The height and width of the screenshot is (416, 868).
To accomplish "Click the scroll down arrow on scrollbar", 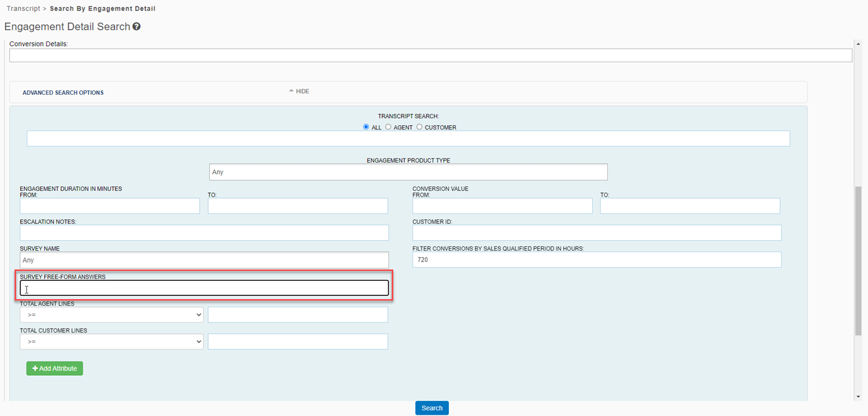I will 859,397.
